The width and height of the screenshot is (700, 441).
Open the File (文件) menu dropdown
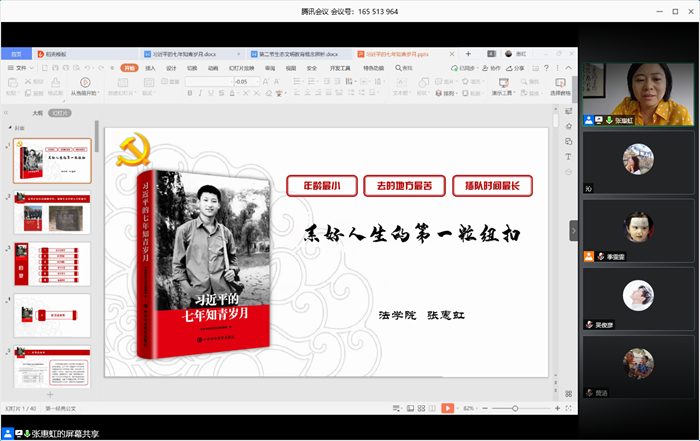(21, 68)
